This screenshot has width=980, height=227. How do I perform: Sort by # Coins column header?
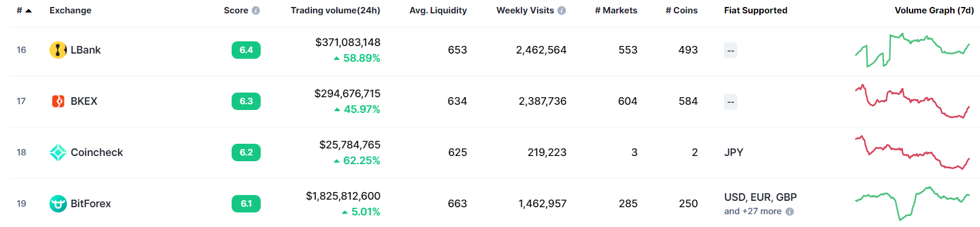tap(681, 10)
